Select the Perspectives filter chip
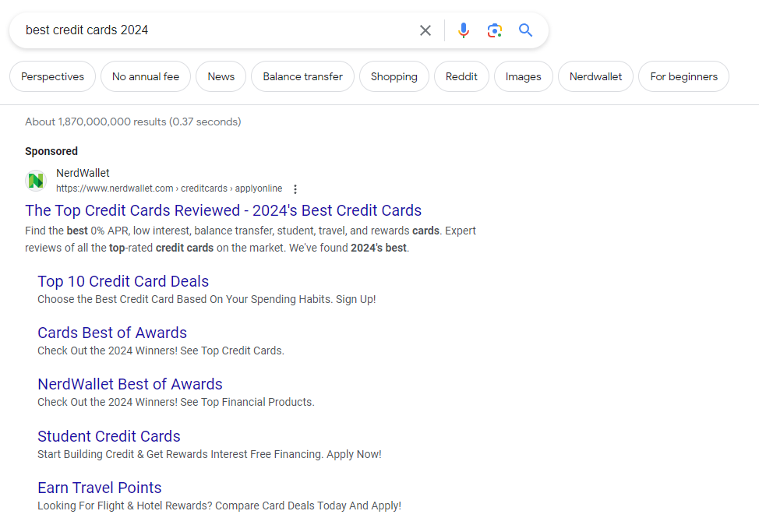The width and height of the screenshot is (759, 532). [53, 76]
